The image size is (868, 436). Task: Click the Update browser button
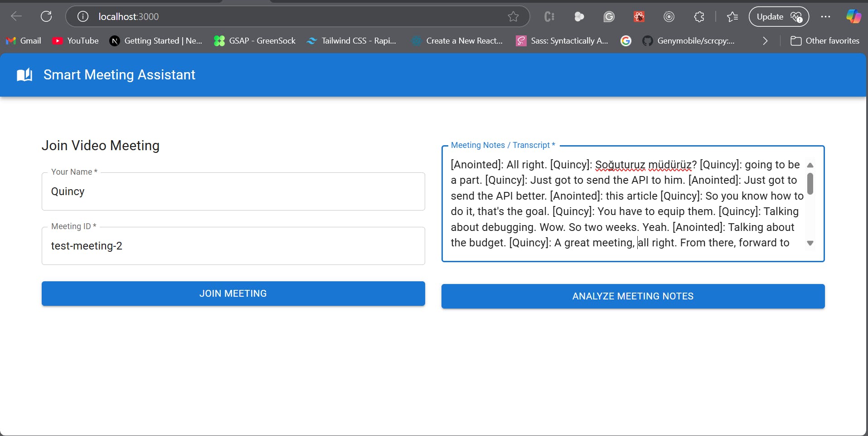778,17
